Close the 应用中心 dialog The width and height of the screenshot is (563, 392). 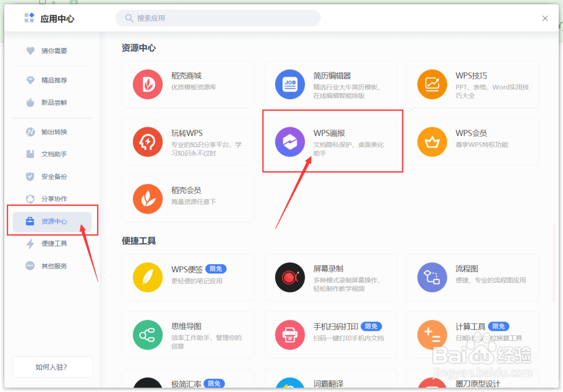pyautogui.click(x=544, y=19)
